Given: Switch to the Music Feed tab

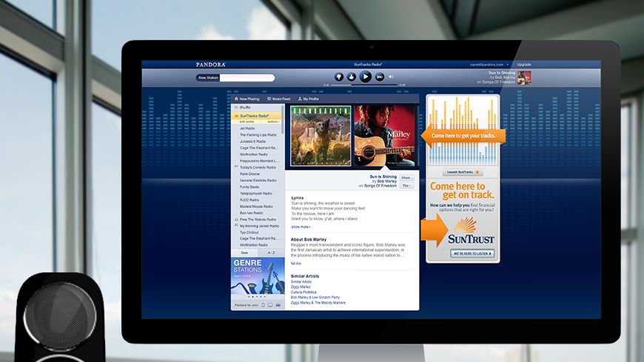Looking at the screenshot, I should 278,99.
